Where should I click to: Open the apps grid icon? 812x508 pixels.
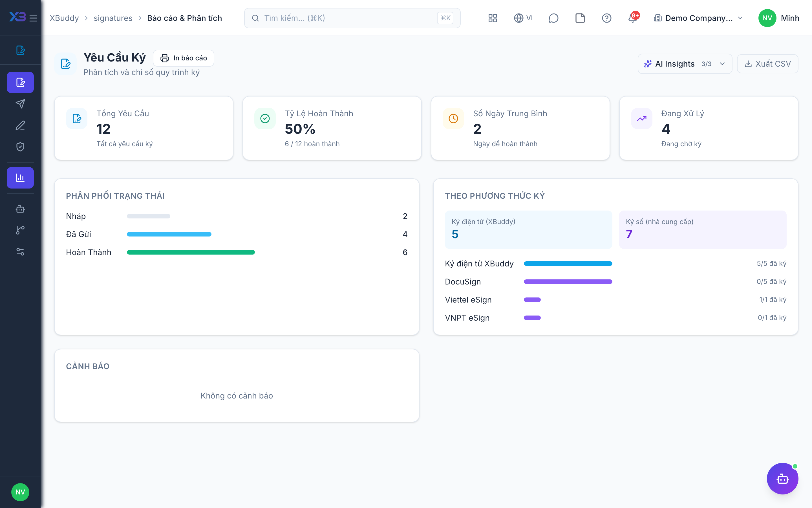[x=493, y=18]
